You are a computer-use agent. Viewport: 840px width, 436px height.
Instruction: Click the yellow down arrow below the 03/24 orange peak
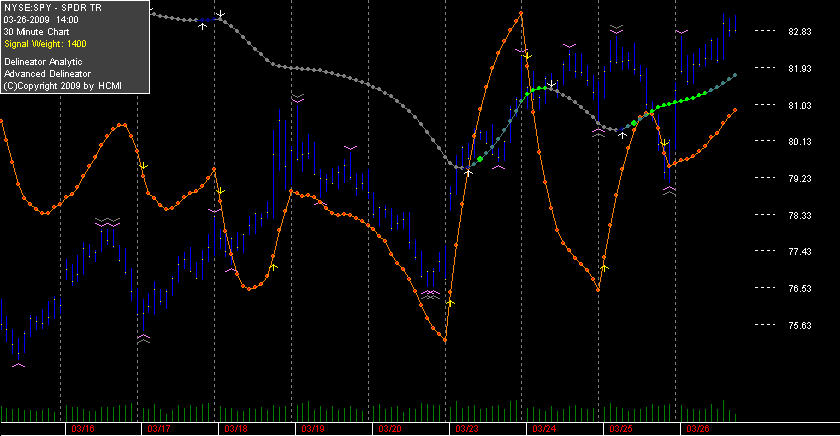pos(527,55)
